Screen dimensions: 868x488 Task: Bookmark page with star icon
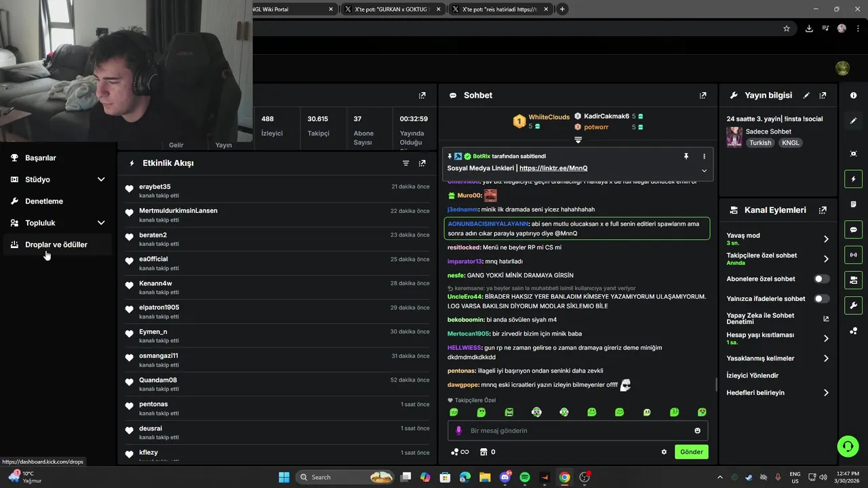coord(787,28)
